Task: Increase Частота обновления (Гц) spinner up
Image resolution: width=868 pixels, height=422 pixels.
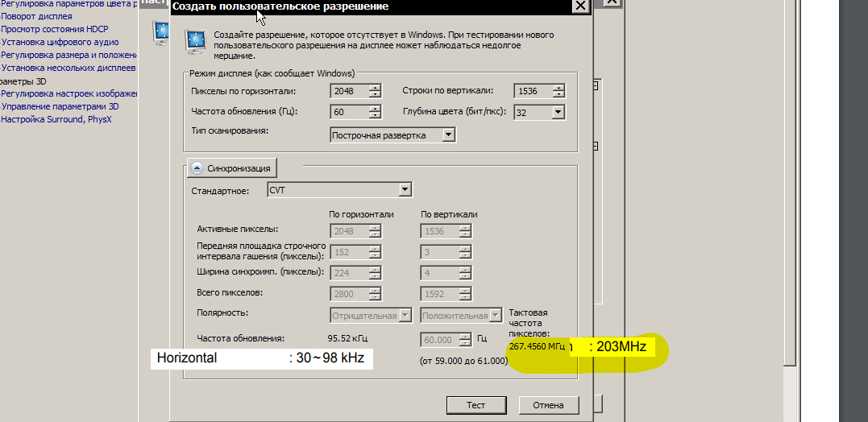Action: tap(376, 109)
